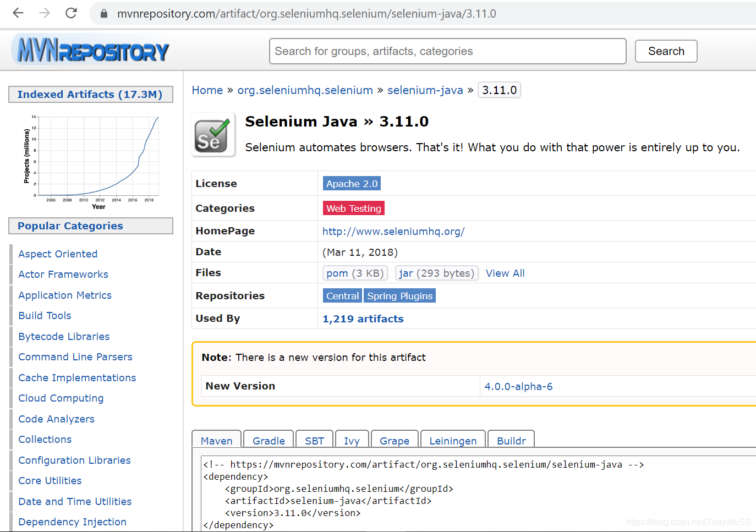The image size is (756, 532).
Task: Switch to the Leiningen tab
Action: pyautogui.click(x=453, y=440)
